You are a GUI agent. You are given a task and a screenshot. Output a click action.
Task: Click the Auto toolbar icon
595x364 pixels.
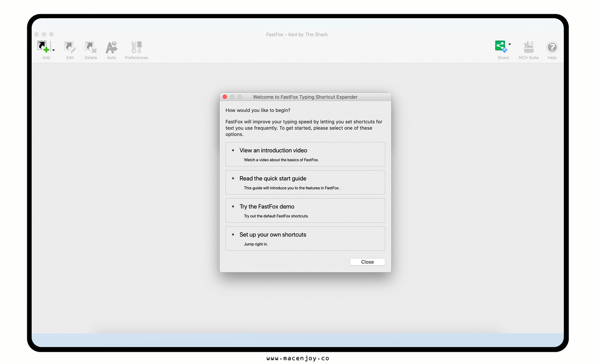[112, 47]
